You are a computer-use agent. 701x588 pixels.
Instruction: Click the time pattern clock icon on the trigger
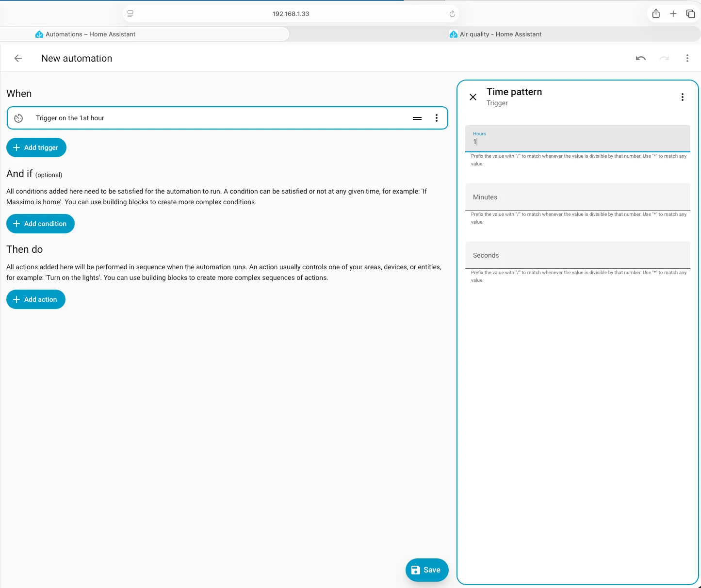click(18, 118)
